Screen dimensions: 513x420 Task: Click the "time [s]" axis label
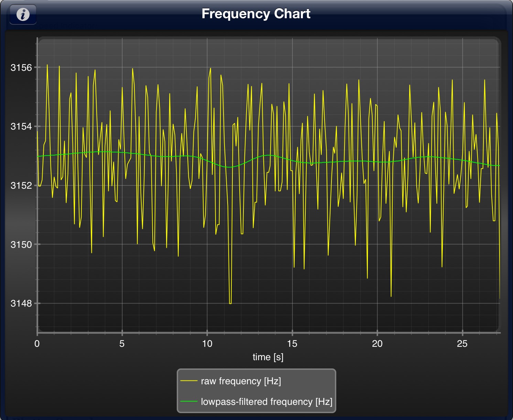point(268,357)
